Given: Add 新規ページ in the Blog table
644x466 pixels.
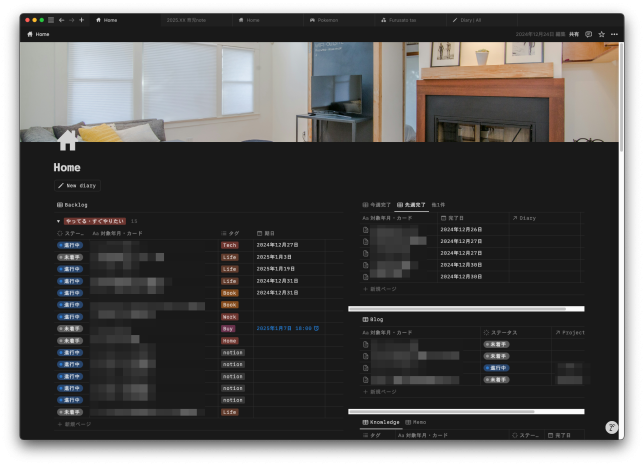Looking at the screenshot, I should (382, 392).
